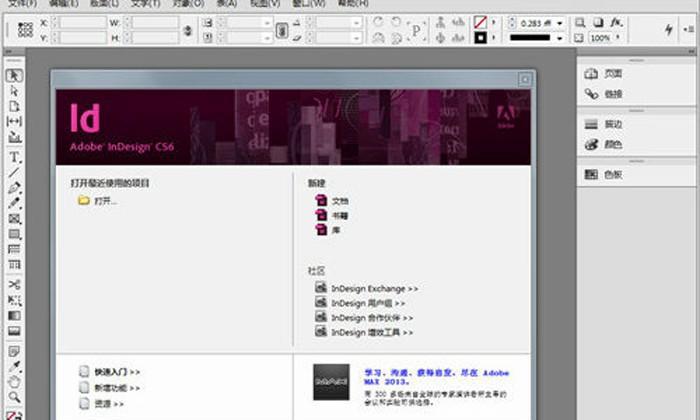700x420 pixels.
Task: Expand the stroke color arrow menu
Action: click(x=493, y=38)
